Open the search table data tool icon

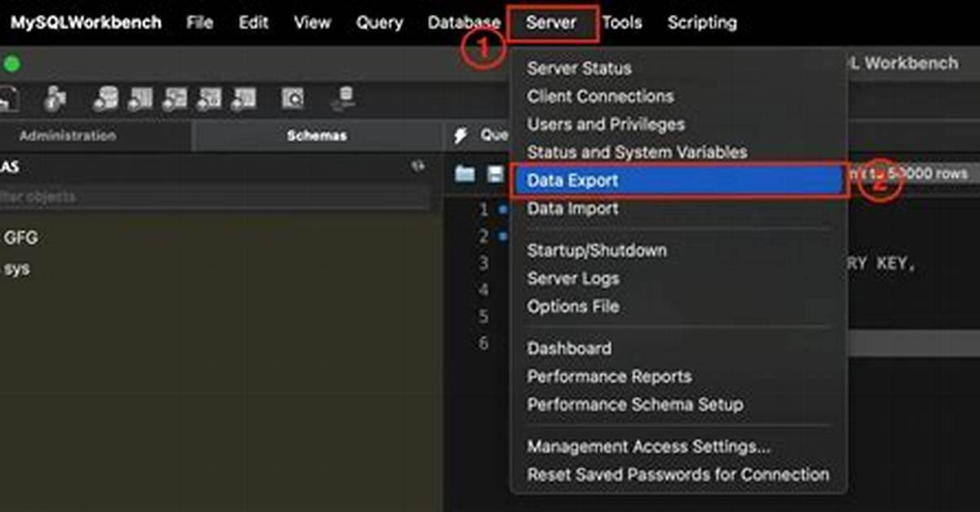click(x=292, y=99)
